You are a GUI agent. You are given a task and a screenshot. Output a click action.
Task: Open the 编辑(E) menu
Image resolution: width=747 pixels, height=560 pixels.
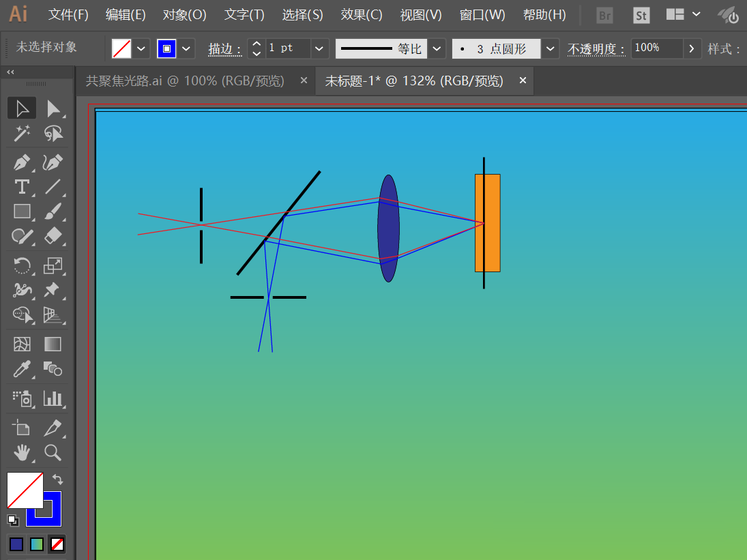point(126,15)
